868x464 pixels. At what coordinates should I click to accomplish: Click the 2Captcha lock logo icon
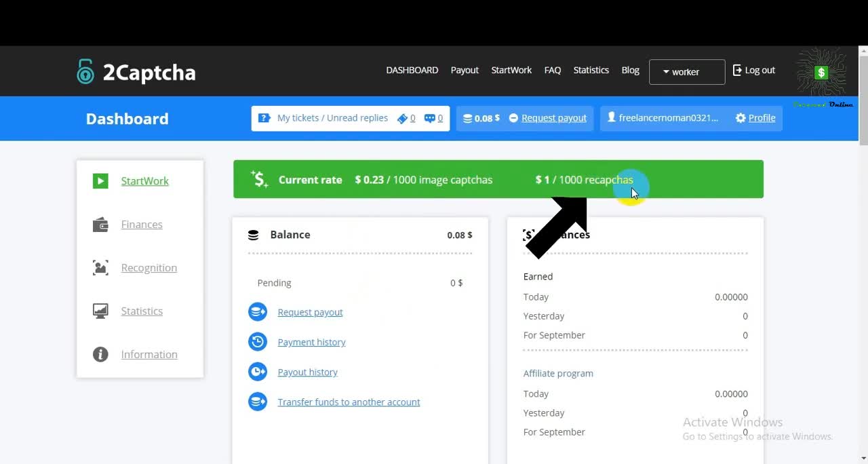85,72
